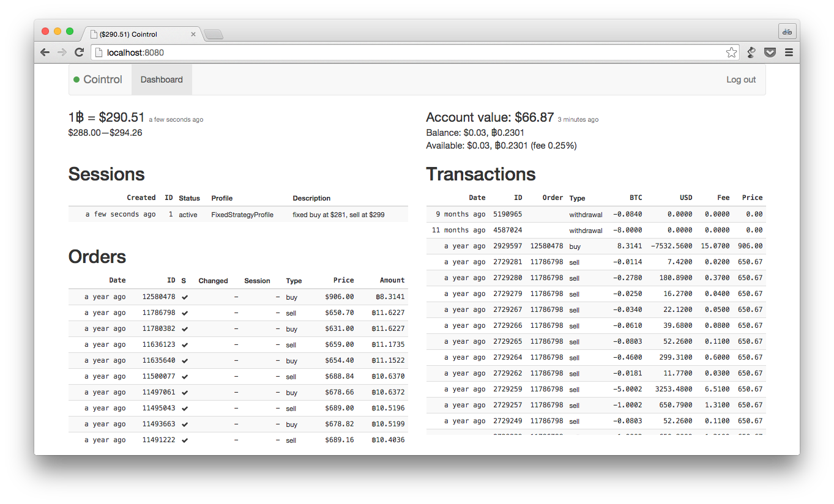The height and width of the screenshot is (504, 834).
Task: Click the 1฿ = $290.51 price text
Action: 106,117
